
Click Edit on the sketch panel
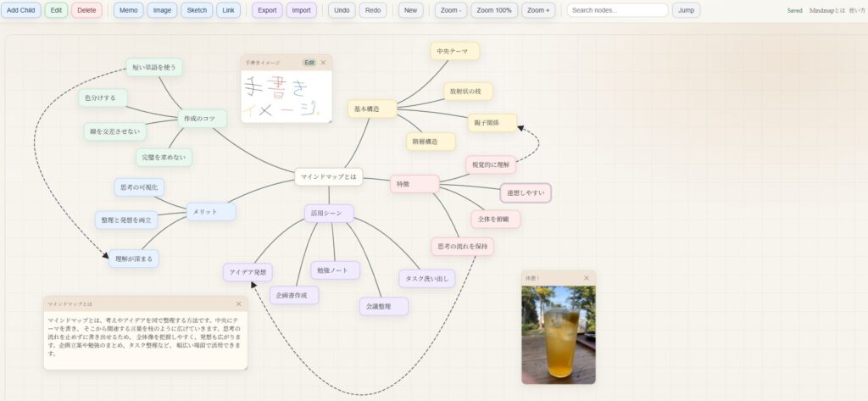[309, 62]
